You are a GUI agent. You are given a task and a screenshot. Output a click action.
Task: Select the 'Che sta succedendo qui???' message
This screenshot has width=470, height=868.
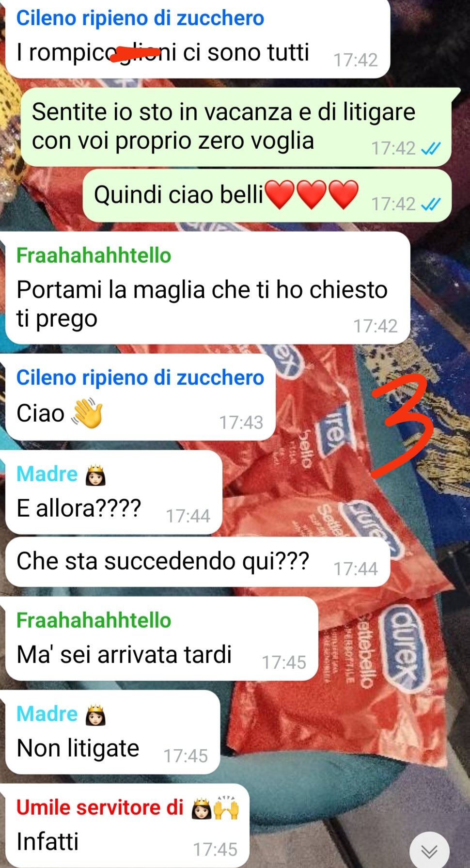[x=198, y=562]
